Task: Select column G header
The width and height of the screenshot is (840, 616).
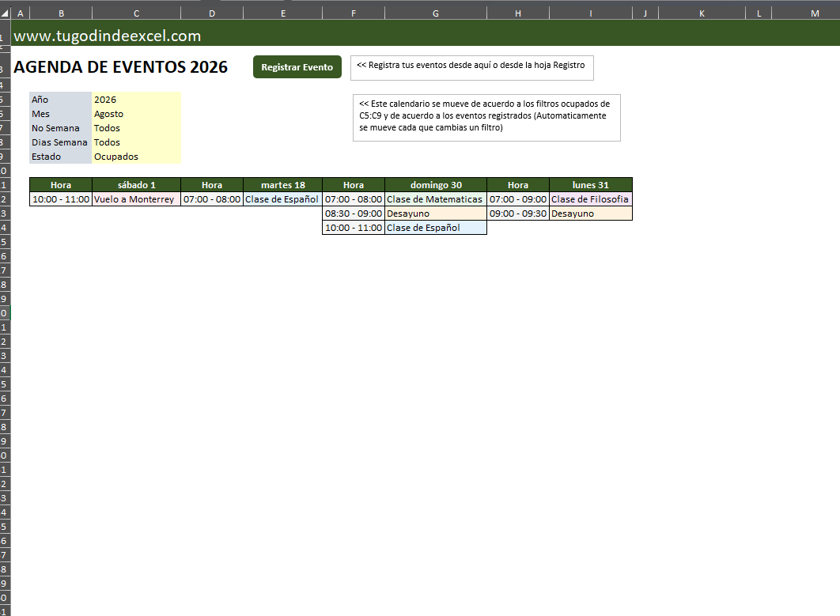Action: coord(436,13)
